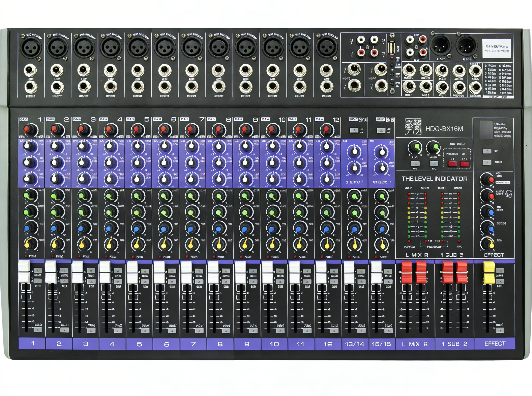
Task: Click the red gain knob on channel 7
Action: tap(192, 130)
